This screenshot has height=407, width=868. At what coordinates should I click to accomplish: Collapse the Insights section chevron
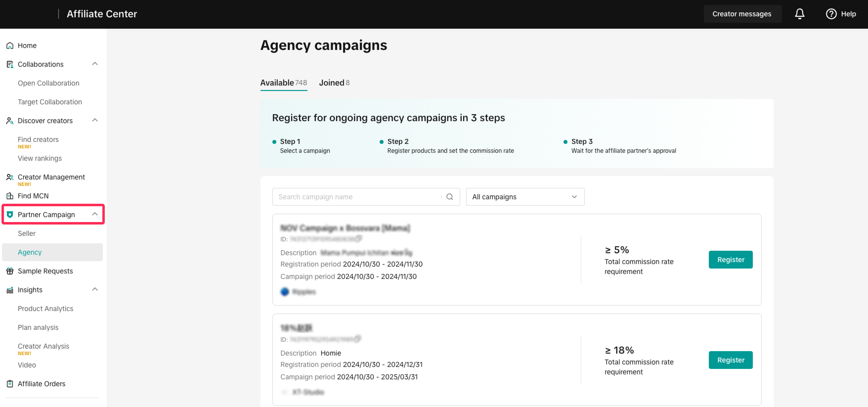tap(95, 289)
